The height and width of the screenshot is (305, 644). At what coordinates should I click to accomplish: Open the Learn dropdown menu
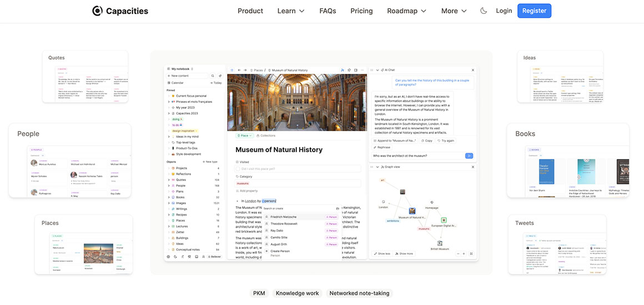click(291, 11)
